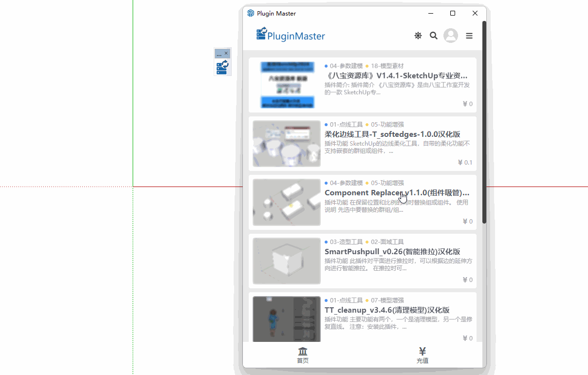Click the PluginMaster logo
This screenshot has height=375, width=588.
click(291, 35)
